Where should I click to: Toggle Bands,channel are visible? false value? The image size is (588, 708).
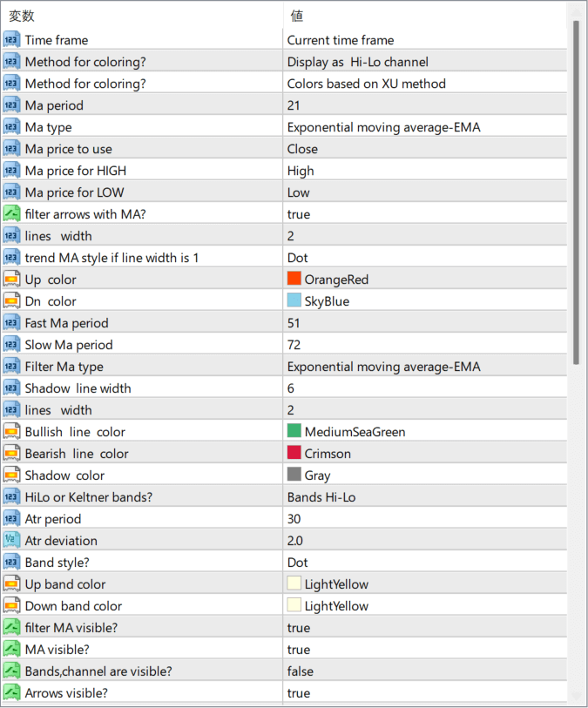(301, 671)
